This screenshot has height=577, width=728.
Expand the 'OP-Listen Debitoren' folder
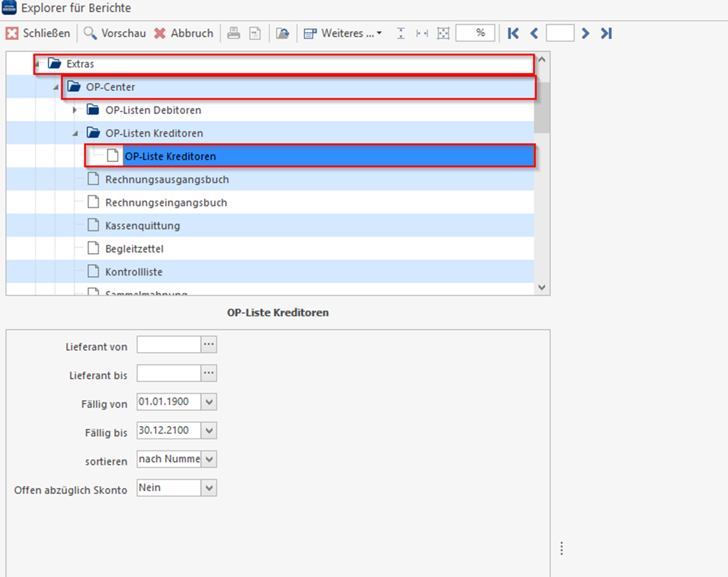click(75, 110)
